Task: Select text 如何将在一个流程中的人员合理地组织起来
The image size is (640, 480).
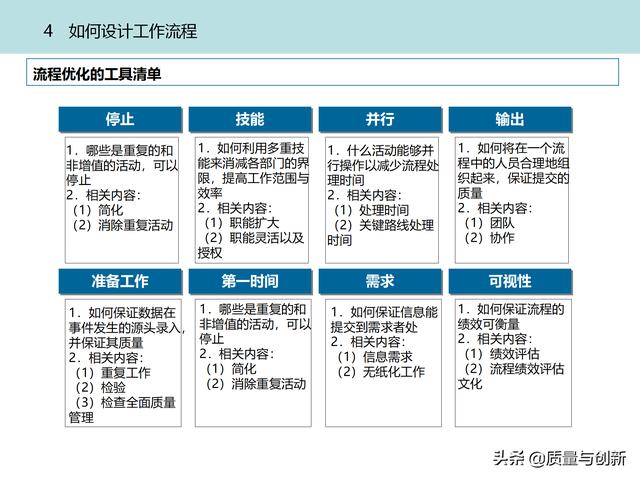Action: pyautogui.click(x=513, y=163)
